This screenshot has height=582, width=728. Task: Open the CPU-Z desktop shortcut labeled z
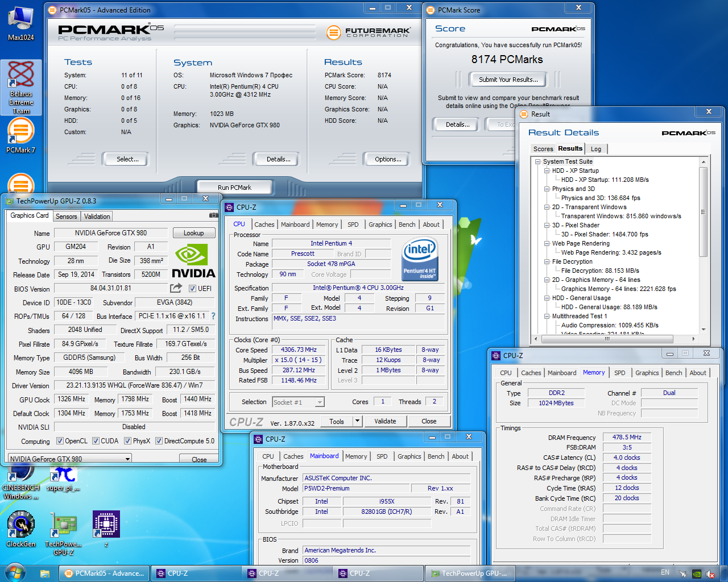(106, 529)
